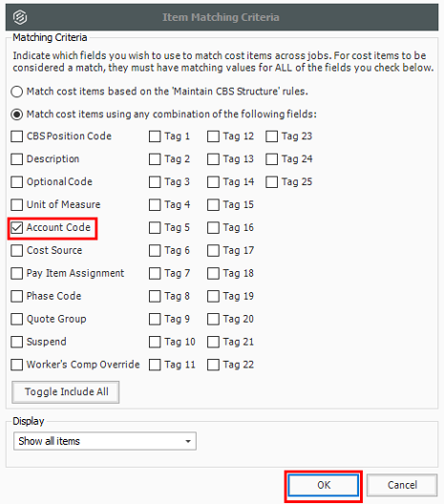Screen dimensions: 444x504
Task: Check the Tag 1 checkbox
Action: (155, 136)
